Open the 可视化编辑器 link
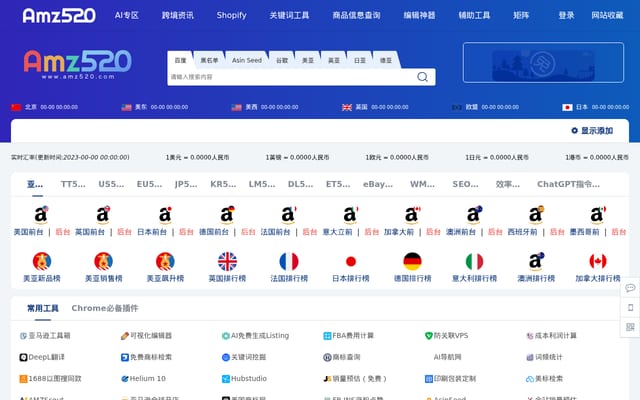Screen dimensions: 640x400 click(147, 336)
